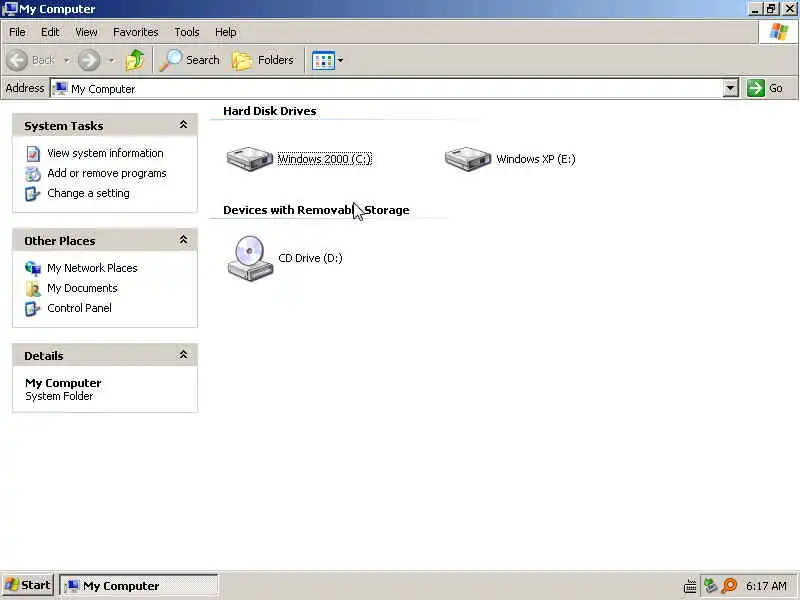
Task: Click the Windows flag logo in toolbar
Action: point(778,32)
